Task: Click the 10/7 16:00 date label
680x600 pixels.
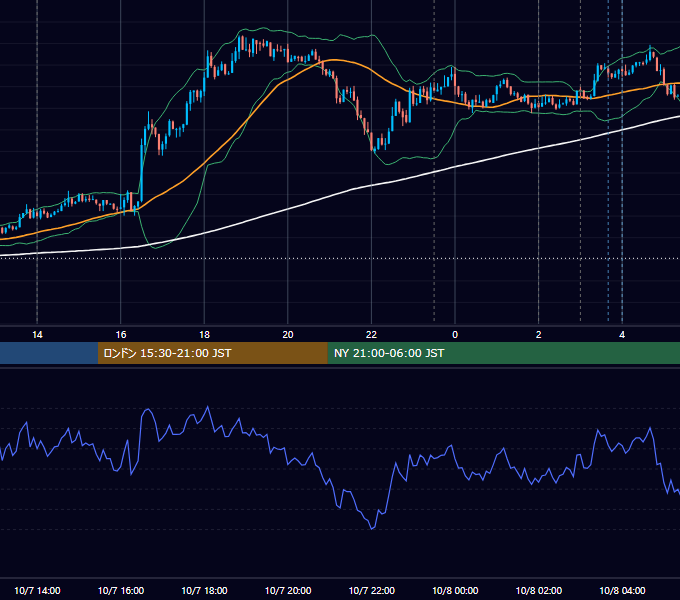Action: pyautogui.click(x=121, y=590)
